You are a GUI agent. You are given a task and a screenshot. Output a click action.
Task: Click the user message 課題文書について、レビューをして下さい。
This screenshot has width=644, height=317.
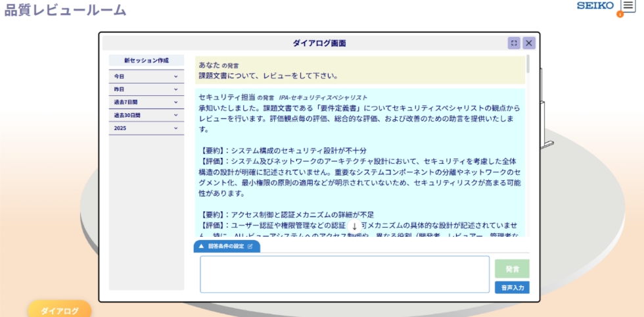[269, 76]
